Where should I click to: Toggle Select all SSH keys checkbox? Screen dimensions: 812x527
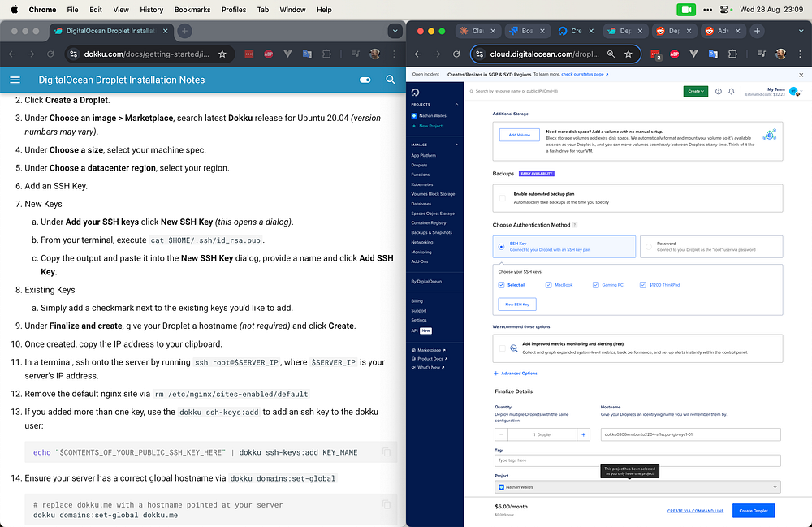(x=501, y=285)
